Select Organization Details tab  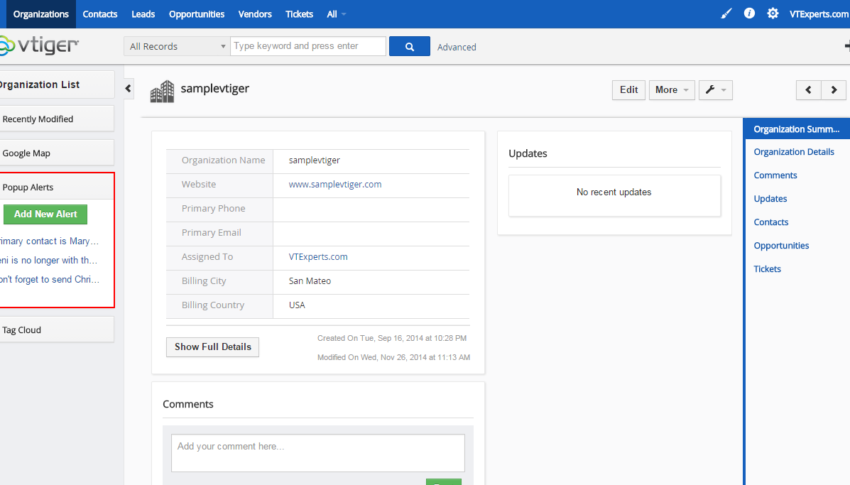(x=794, y=152)
